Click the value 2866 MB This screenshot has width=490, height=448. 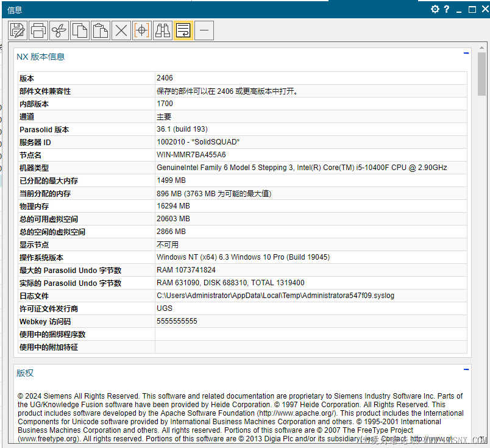tap(171, 232)
